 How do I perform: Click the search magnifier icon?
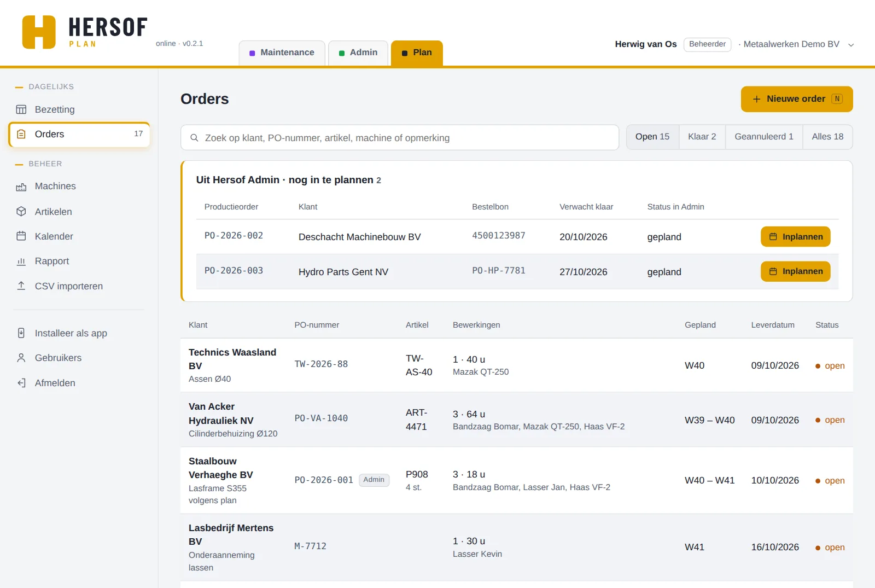tap(194, 138)
